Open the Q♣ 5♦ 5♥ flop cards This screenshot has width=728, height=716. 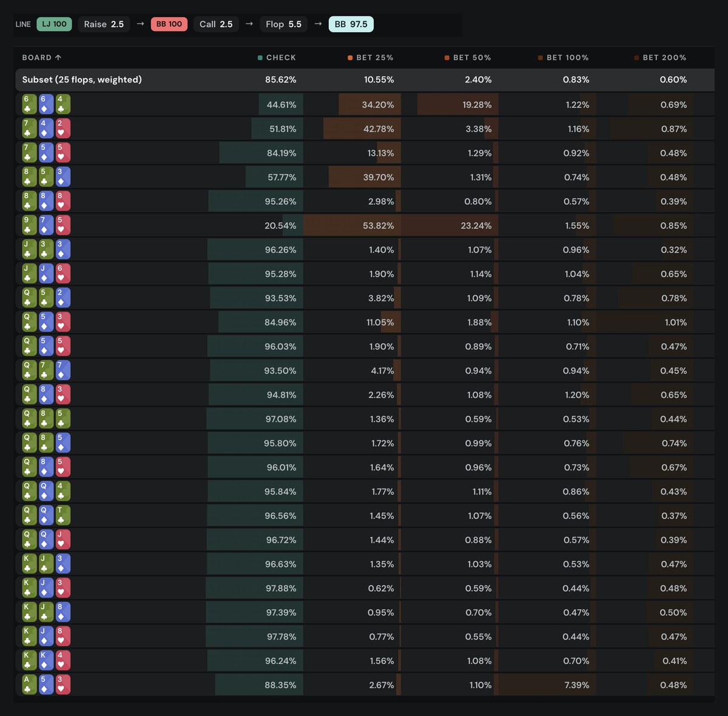pyautogui.click(x=46, y=346)
